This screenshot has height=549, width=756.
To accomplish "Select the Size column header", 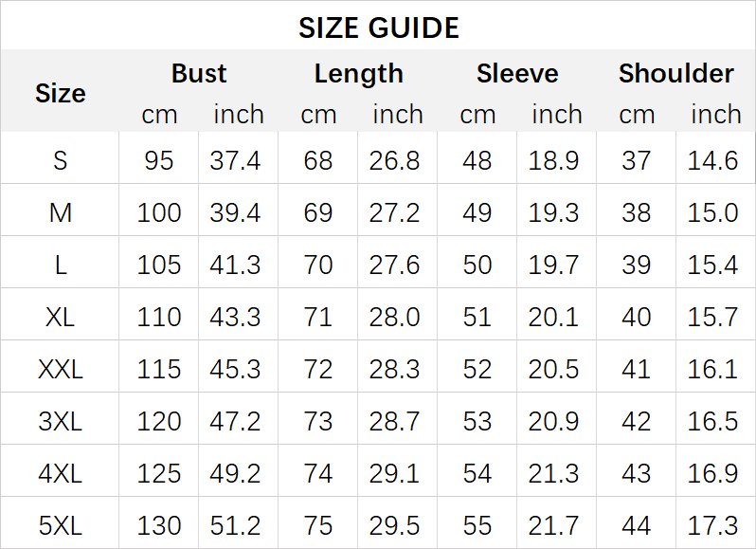I will [x=60, y=93].
